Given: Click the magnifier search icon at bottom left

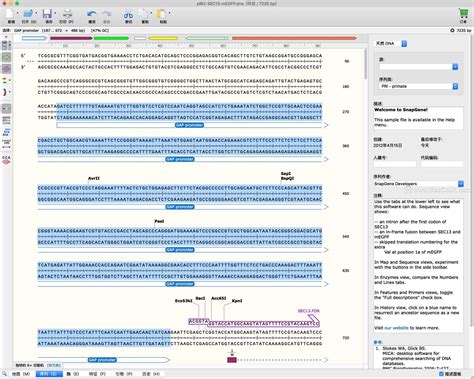Looking at the screenshot, I should tap(4, 374).
